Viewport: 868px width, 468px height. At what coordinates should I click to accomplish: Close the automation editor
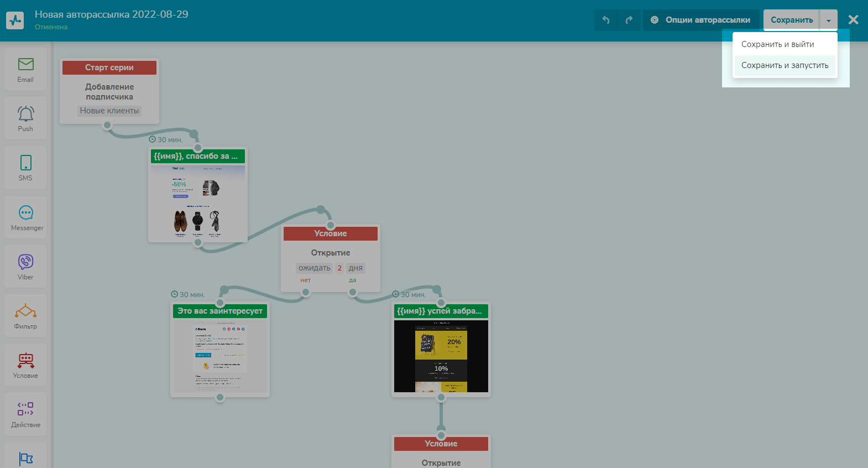(x=853, y=20)
